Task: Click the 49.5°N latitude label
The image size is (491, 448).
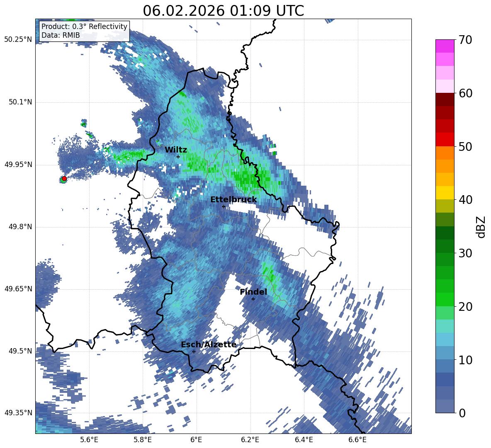Action: 20,351
